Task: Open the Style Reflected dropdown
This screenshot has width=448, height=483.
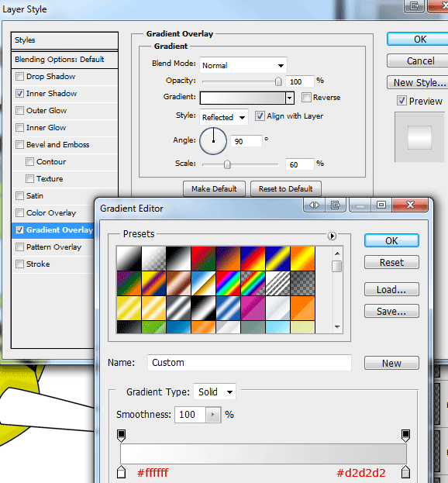Action: point(223,117)
